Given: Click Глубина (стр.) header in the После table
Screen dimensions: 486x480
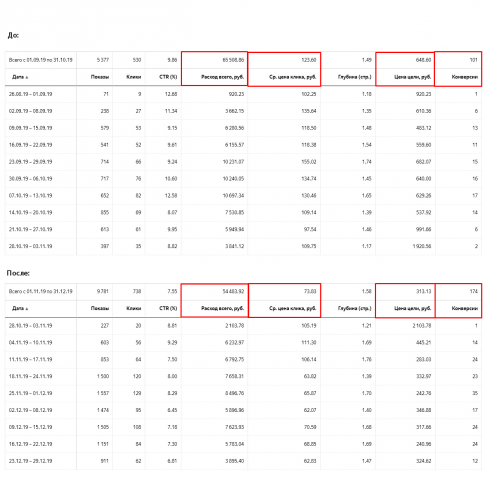Looking at the screenshot, I should (355, 308).
